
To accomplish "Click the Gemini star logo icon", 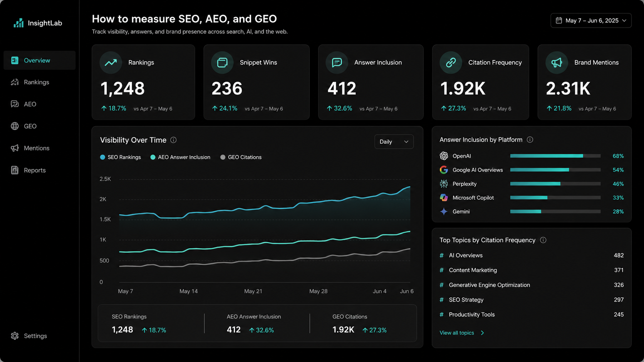I will 444,212.
